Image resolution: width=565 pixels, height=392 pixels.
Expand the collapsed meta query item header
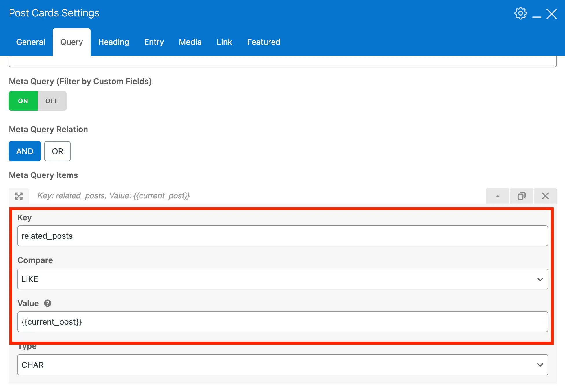tap(116, 196)
